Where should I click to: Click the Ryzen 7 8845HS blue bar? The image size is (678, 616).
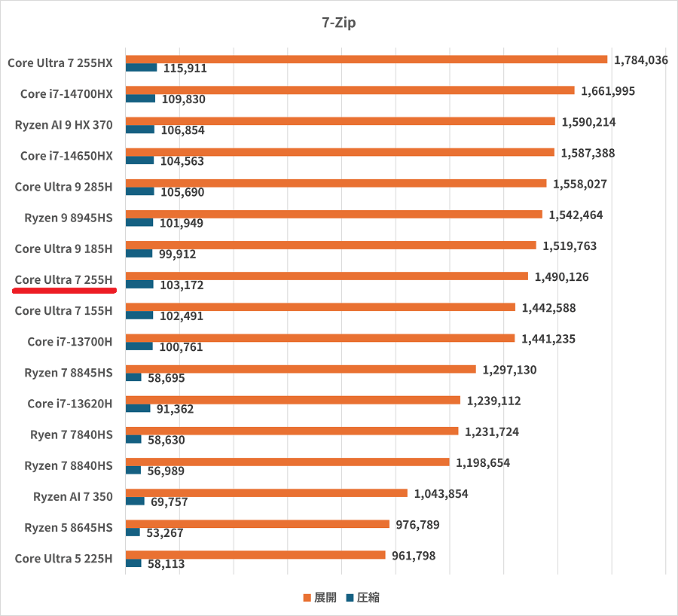(x=133, y=377)
